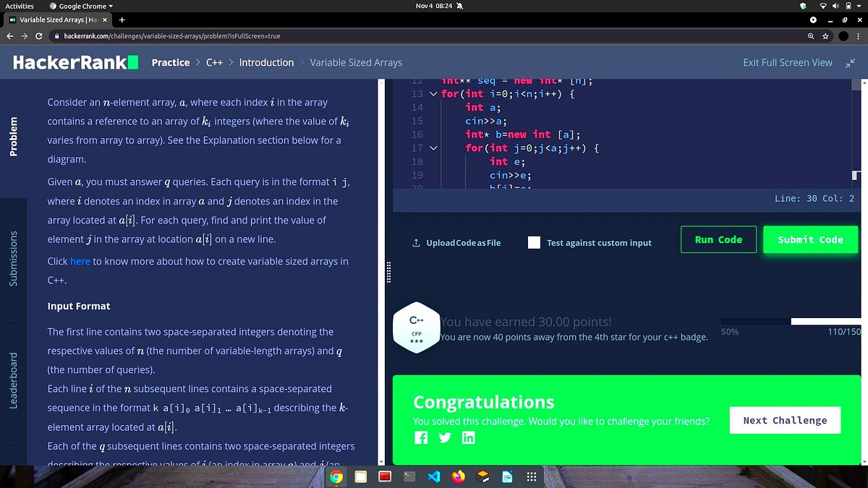Viewport: 868px width, 488px height.
Task: Click the badge progress bar
Action: [x=791, y=321]
